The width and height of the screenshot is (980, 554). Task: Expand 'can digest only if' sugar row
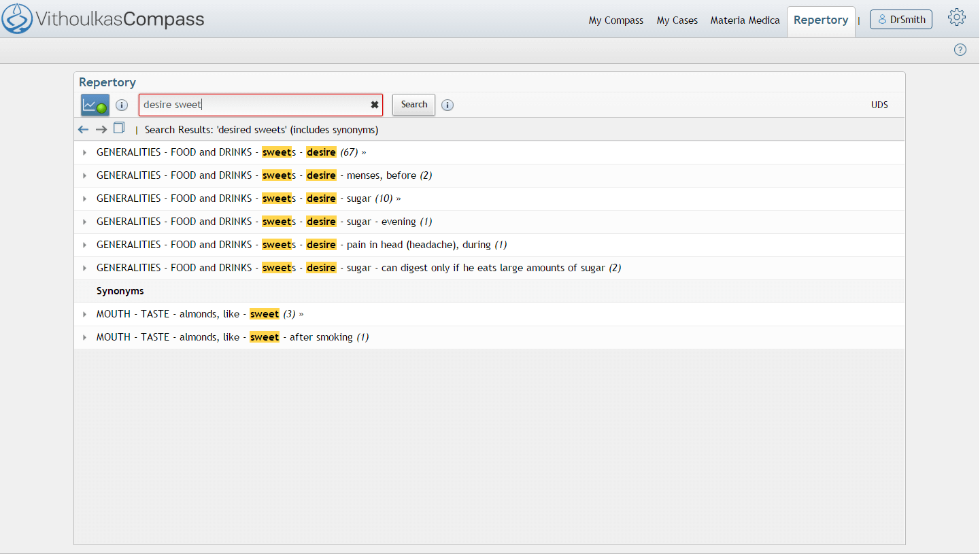84,268
